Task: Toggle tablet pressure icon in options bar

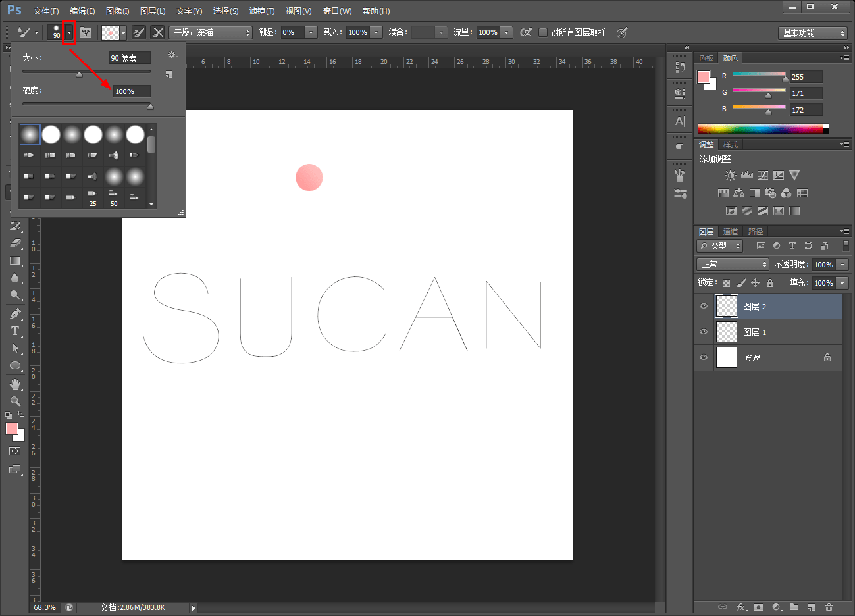Action: pos(622,32)
